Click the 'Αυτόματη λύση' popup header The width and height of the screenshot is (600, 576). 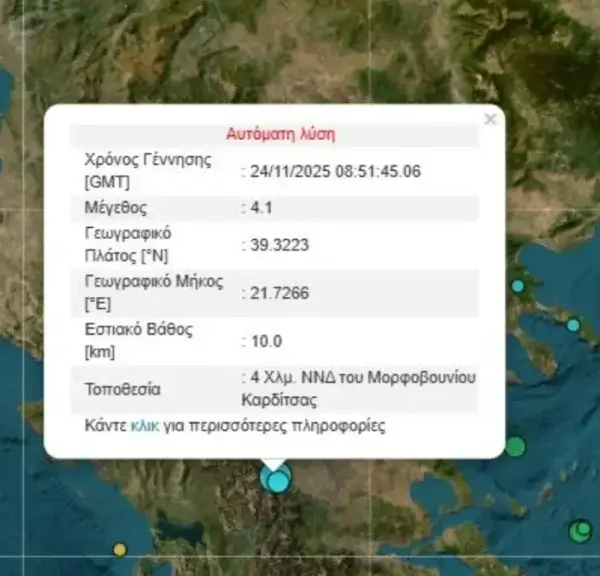click(x=281, y=133)
